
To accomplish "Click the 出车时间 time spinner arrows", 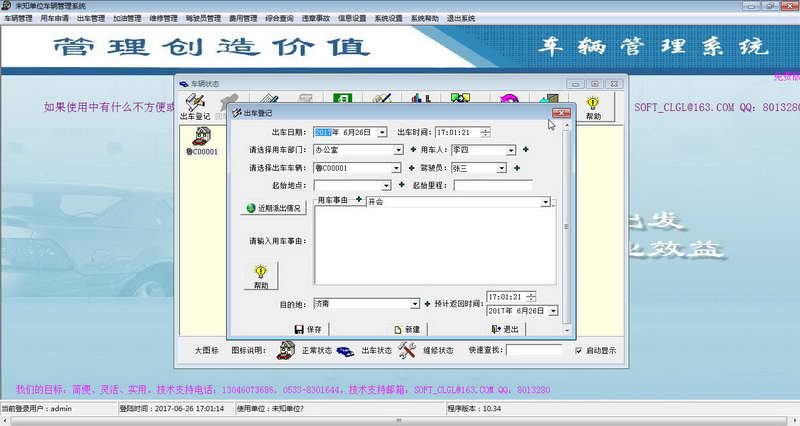I will (x=485, y=132).
